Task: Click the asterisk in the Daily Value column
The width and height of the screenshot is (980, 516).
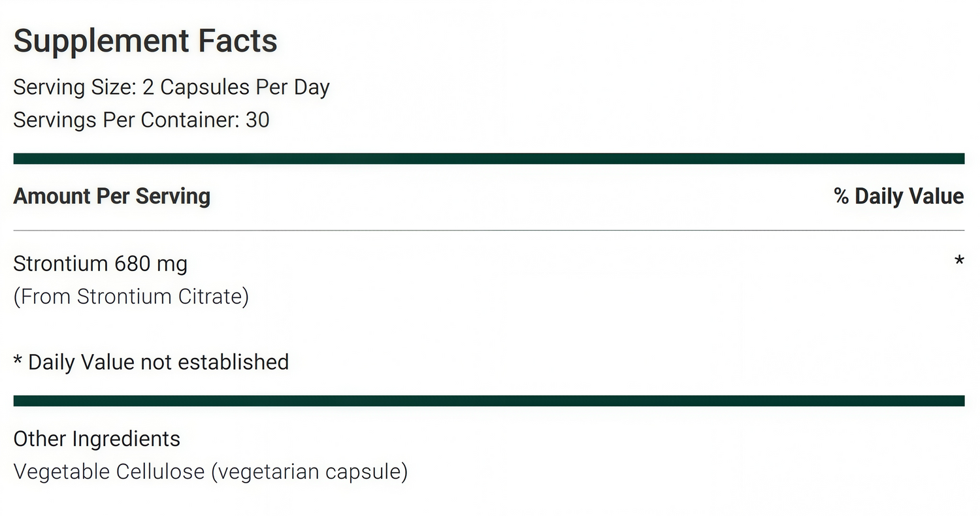Action: point(958,262)
